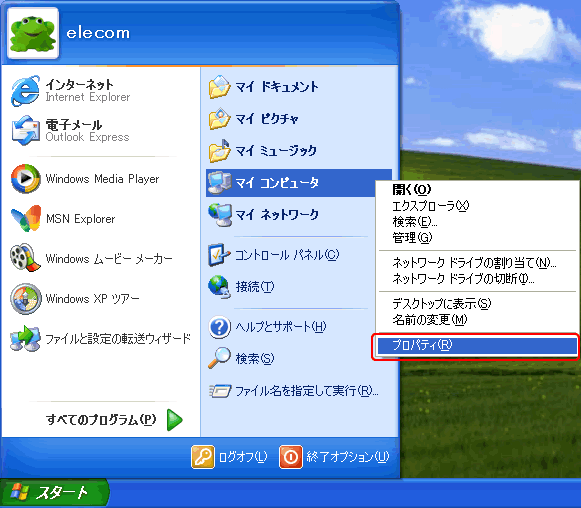The height and width of the screenshot is (508, 581).
Task: Click the マイ ネットワーク label
Action: pos(277,215)
